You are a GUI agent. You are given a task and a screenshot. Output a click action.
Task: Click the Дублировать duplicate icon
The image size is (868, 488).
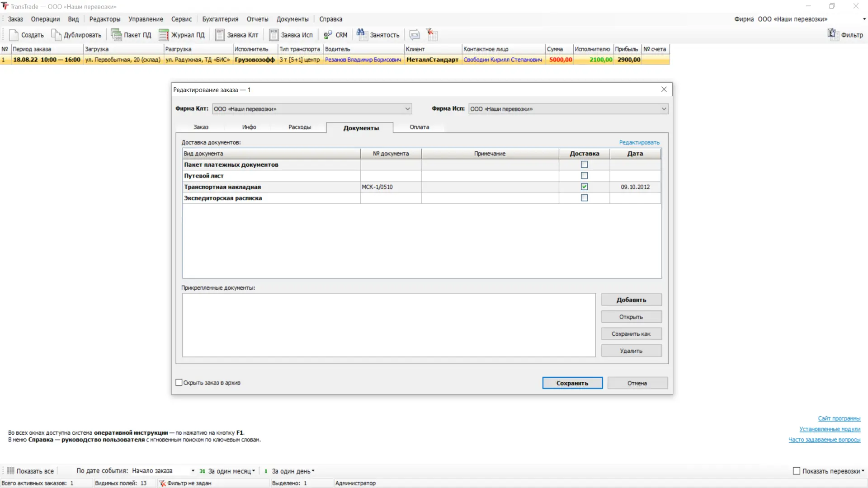[x=56, y=35]
